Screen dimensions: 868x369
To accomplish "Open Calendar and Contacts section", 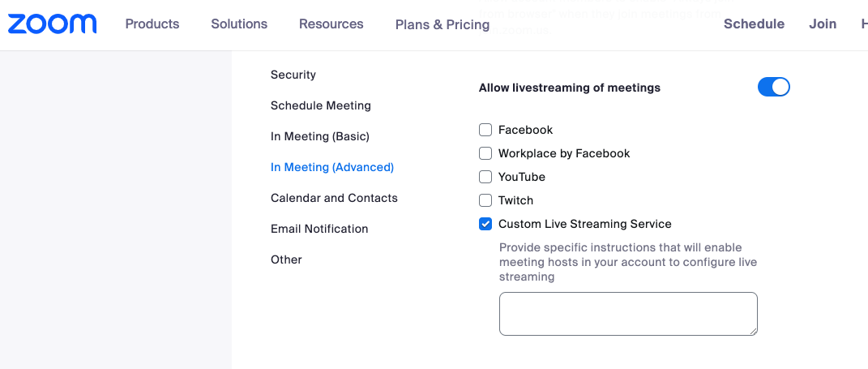I will tap(334, 198).
